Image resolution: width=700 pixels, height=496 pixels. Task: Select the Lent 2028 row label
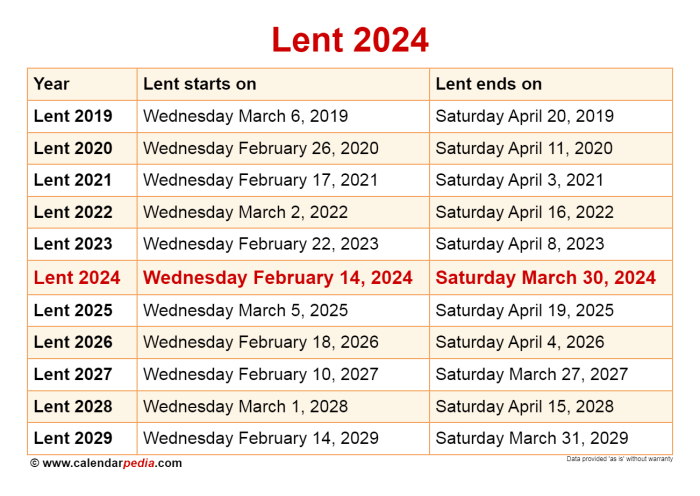coord(73,406)
